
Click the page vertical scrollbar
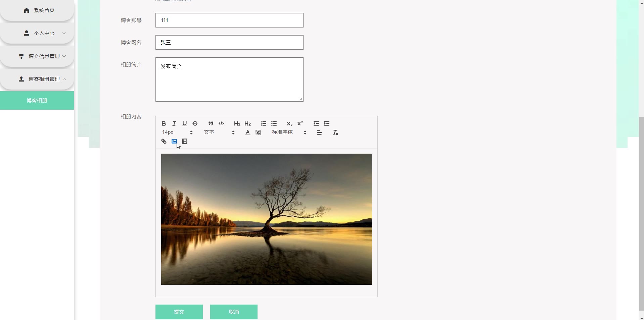[x=641, y=214]
